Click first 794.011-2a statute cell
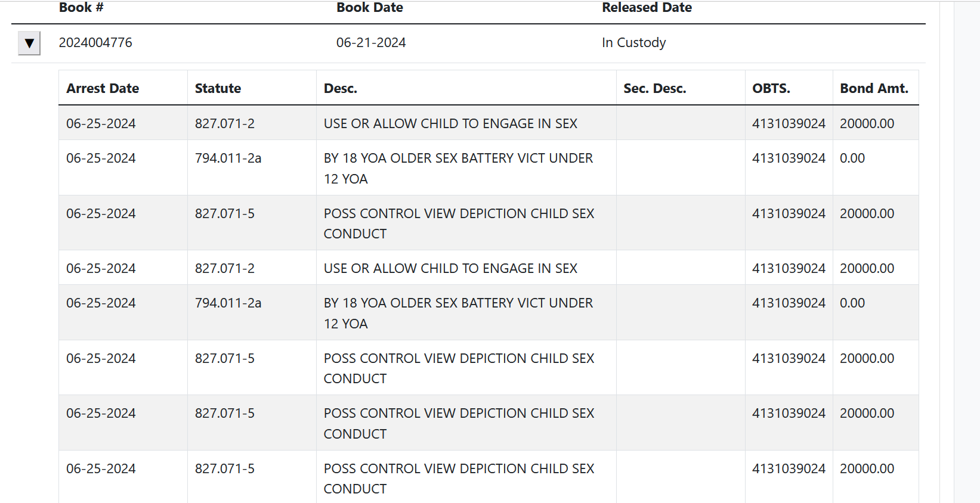980x503 pixels. coord(228,158)
